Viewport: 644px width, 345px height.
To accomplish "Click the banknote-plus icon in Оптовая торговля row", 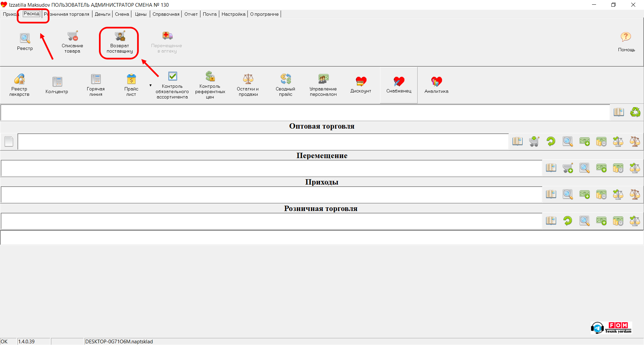I will click(x=585, y=141).
